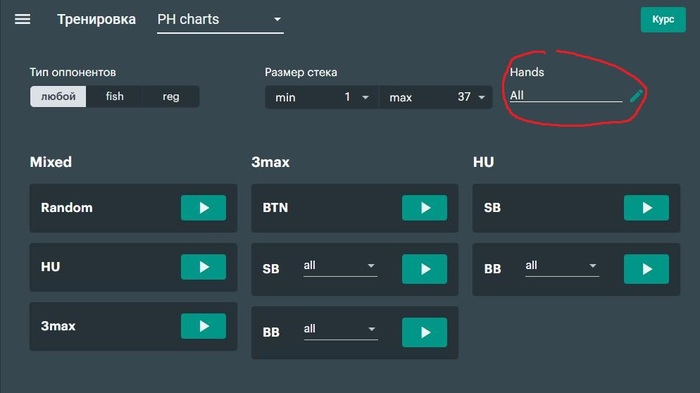Start Mixed 3max training
Screen dimensions: 700x393
point(203,326)
